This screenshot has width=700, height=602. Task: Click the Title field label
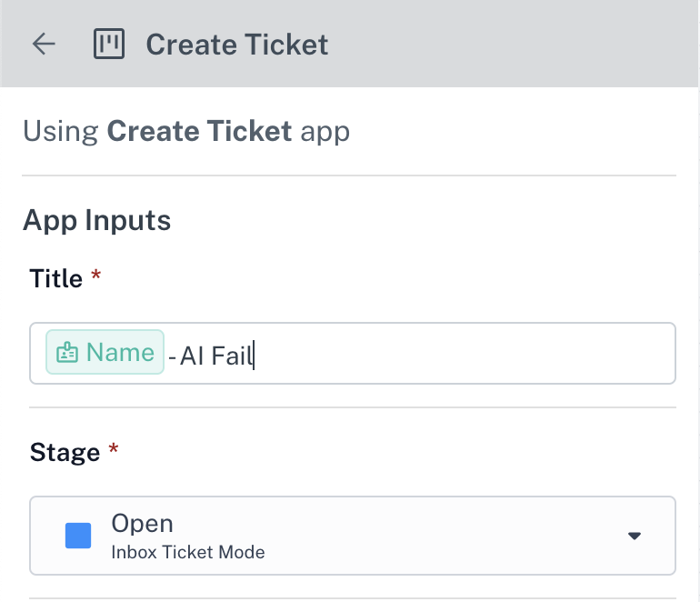[x=56, y=278]
